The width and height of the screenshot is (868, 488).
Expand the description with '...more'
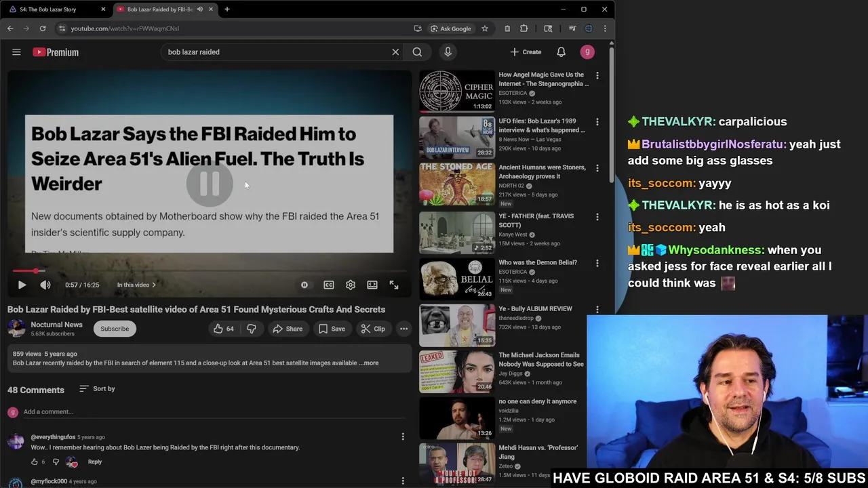point(369,363)
